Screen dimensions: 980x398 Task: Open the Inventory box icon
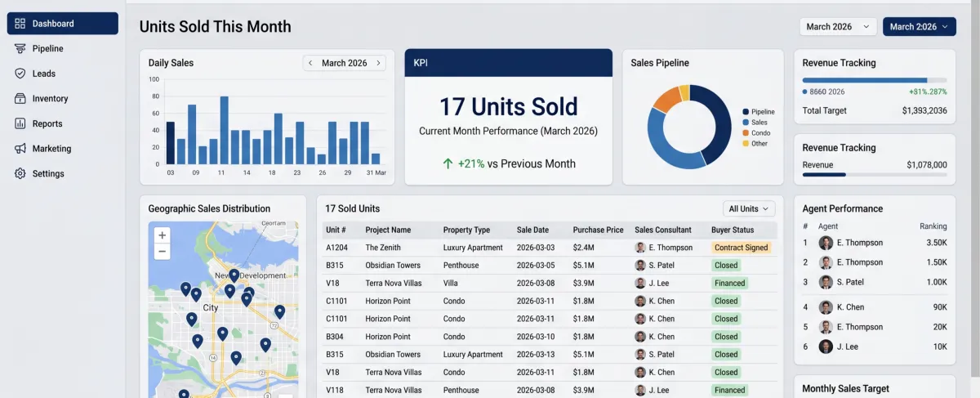pos(20,99)
